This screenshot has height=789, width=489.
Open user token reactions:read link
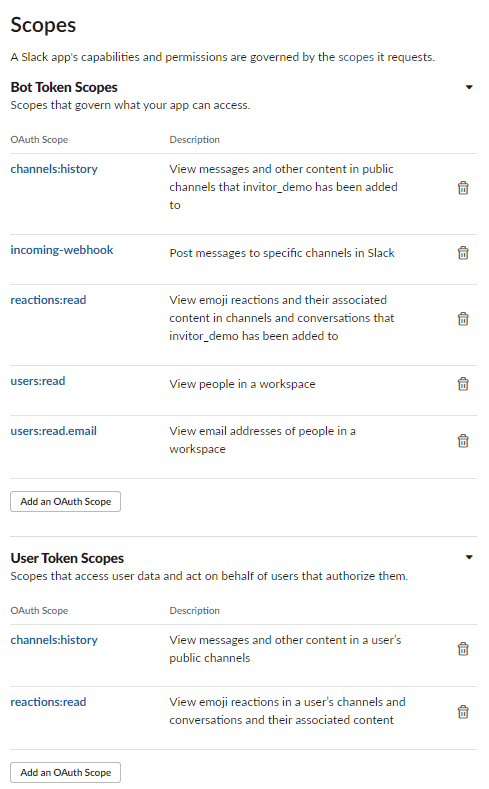[x=48, y=702]
